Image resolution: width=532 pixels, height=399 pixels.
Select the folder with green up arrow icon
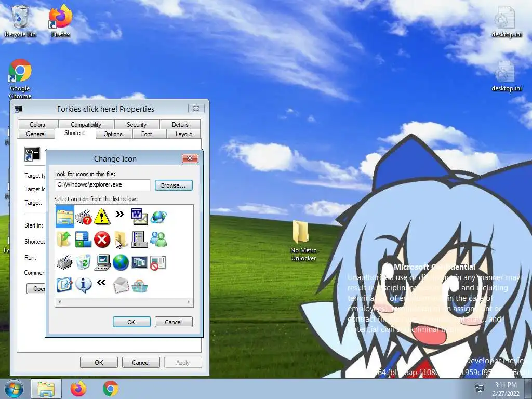pyautogui.click(x=64, y=240)
